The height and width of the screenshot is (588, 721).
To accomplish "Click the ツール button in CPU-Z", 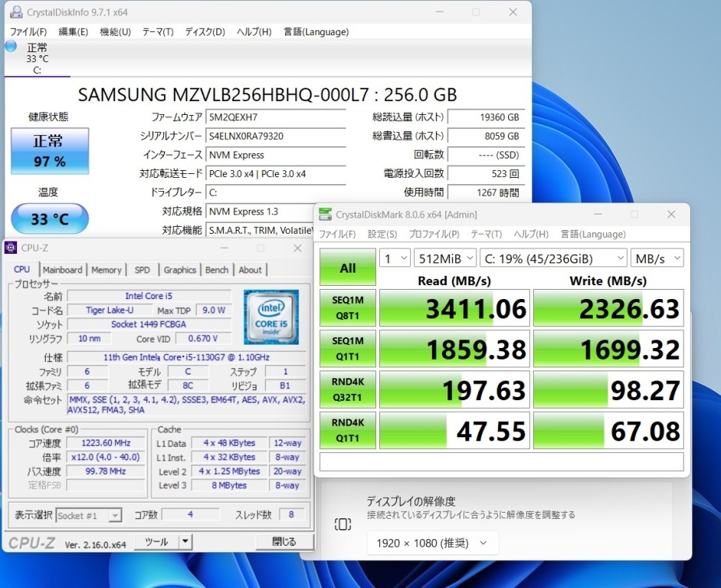I will point(156,541).
